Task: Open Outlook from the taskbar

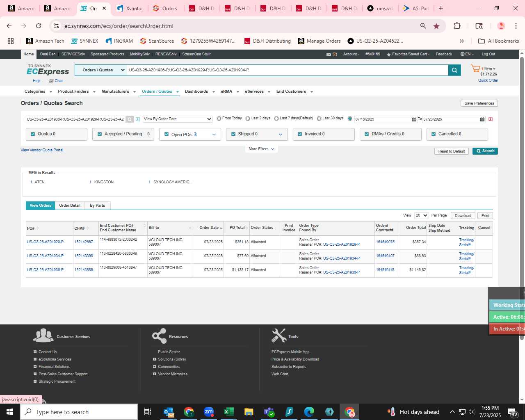Action: click(169, 412)
